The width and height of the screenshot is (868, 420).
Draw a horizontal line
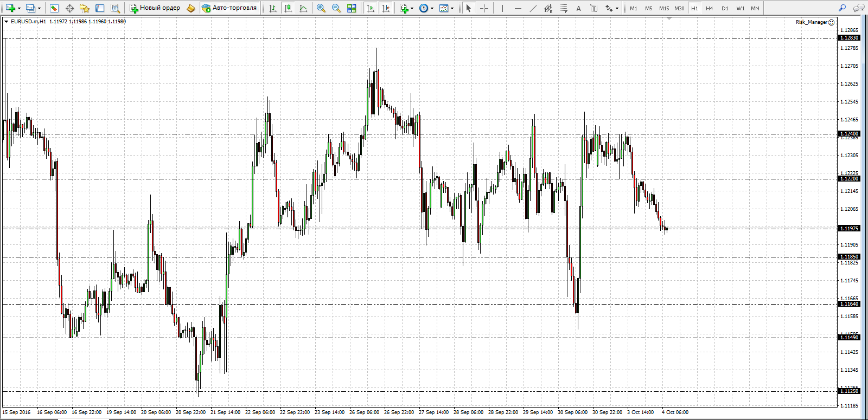tap(518, 8)
